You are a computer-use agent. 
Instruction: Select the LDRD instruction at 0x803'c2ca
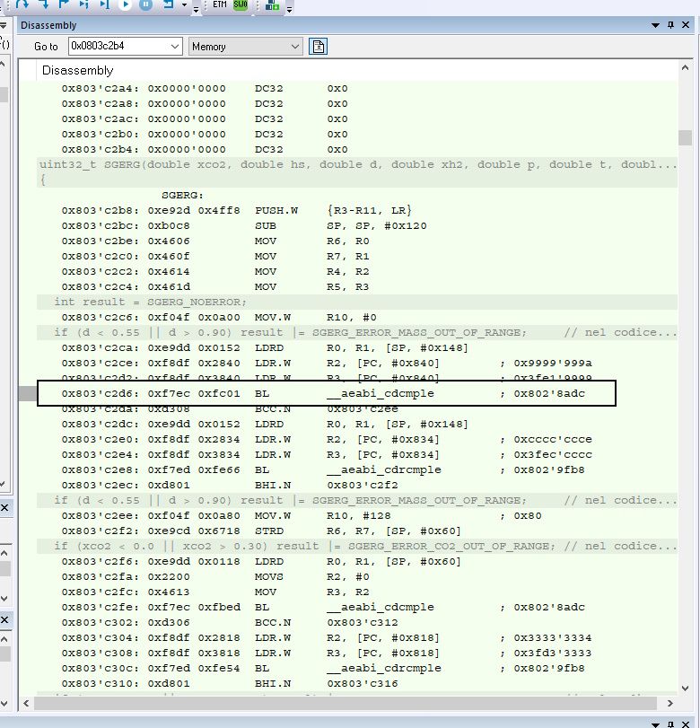point(357,347)
